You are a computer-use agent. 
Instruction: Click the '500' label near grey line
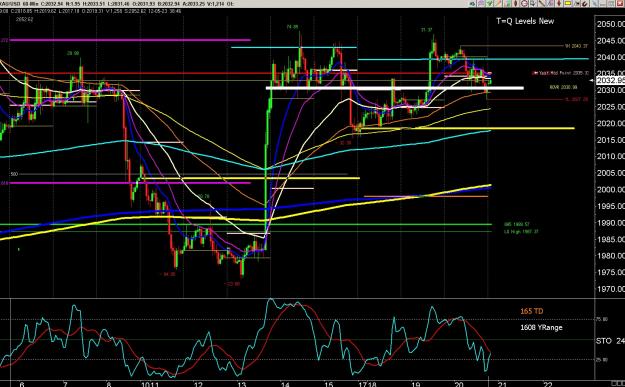(x=14, y=174)
